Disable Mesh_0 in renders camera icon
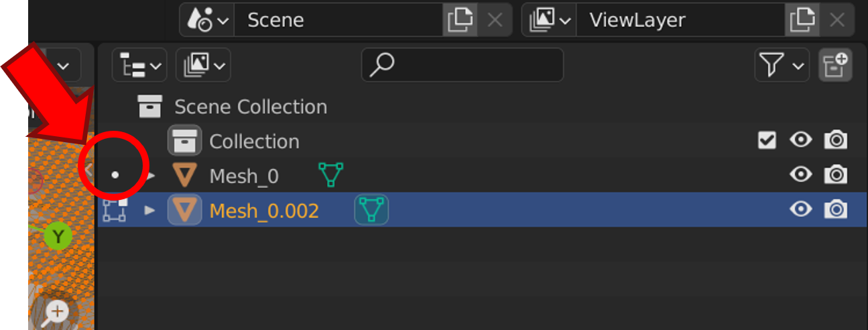 coord(836,175)
